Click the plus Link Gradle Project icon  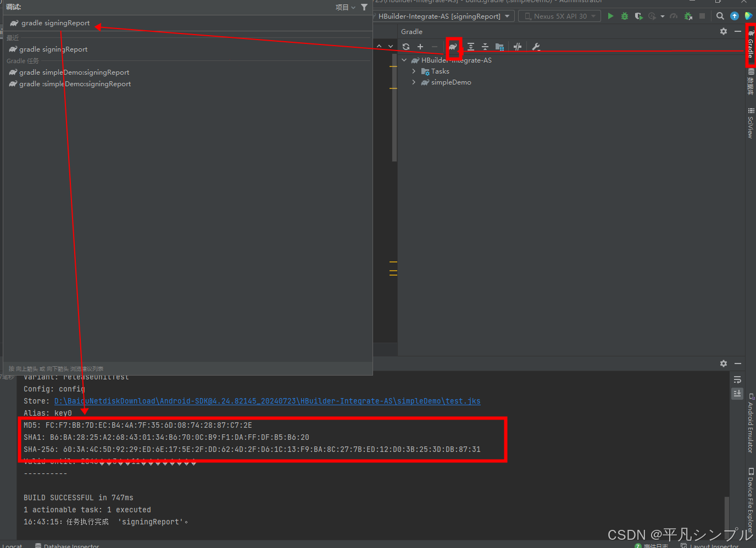(x=420, y=47)
